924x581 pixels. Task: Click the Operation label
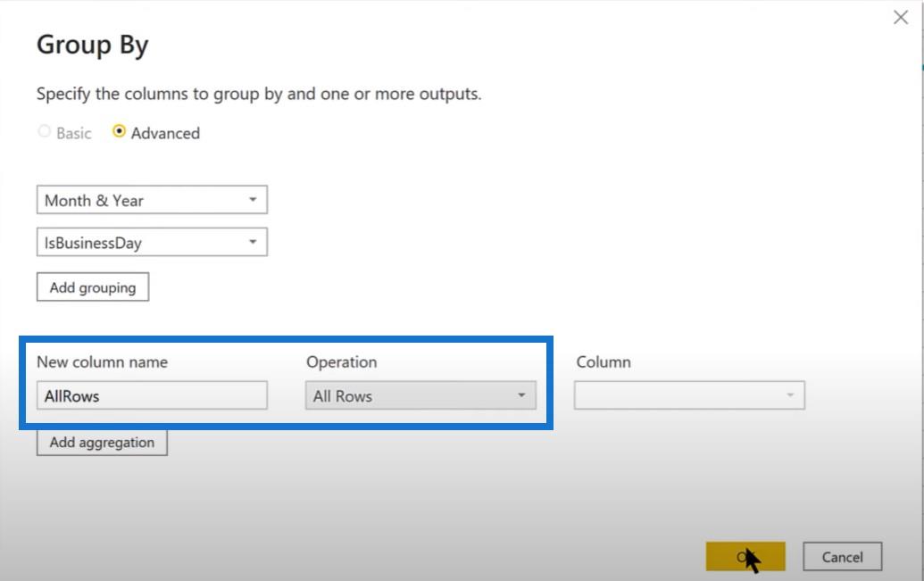point(341,361)
